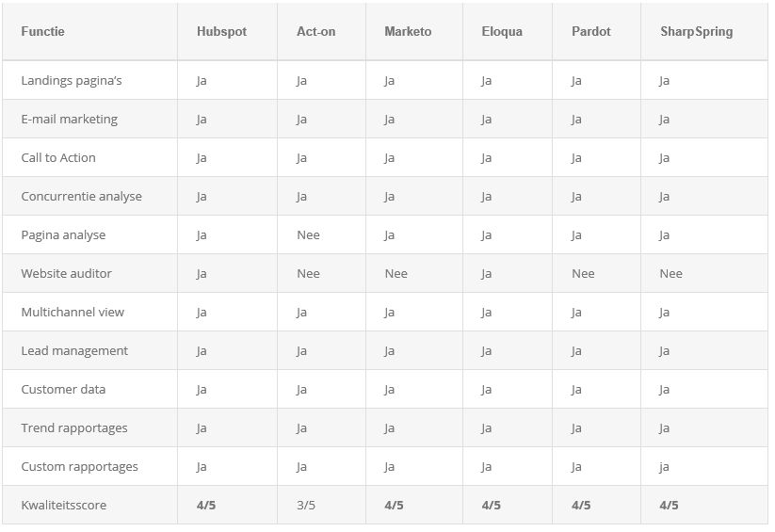Click the Eloqua column header

coord(502,31)
